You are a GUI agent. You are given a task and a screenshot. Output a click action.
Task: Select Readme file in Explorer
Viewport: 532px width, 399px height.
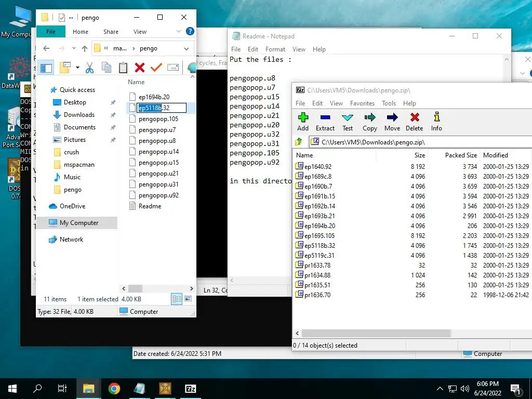click(150, 206)
